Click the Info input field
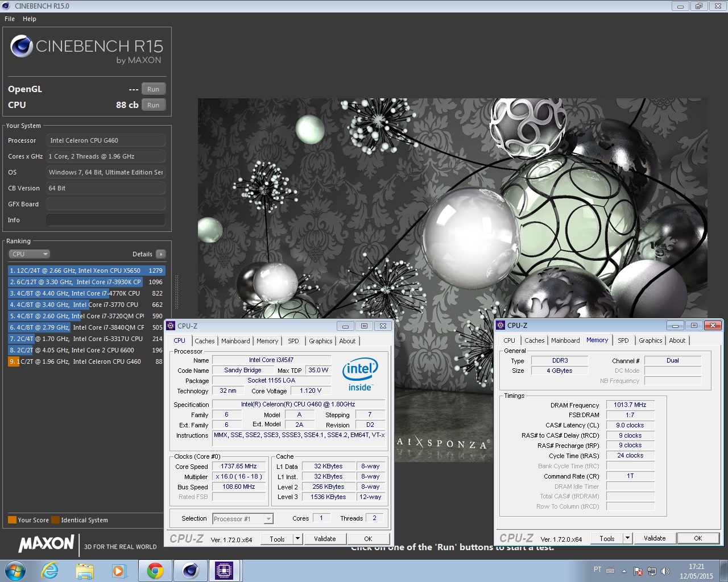 (x=106, y=220)
